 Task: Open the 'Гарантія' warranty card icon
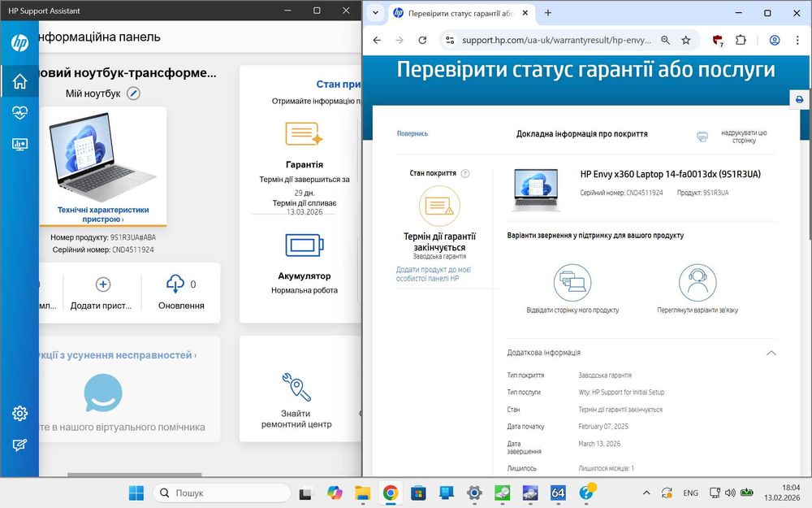[304, 134]
